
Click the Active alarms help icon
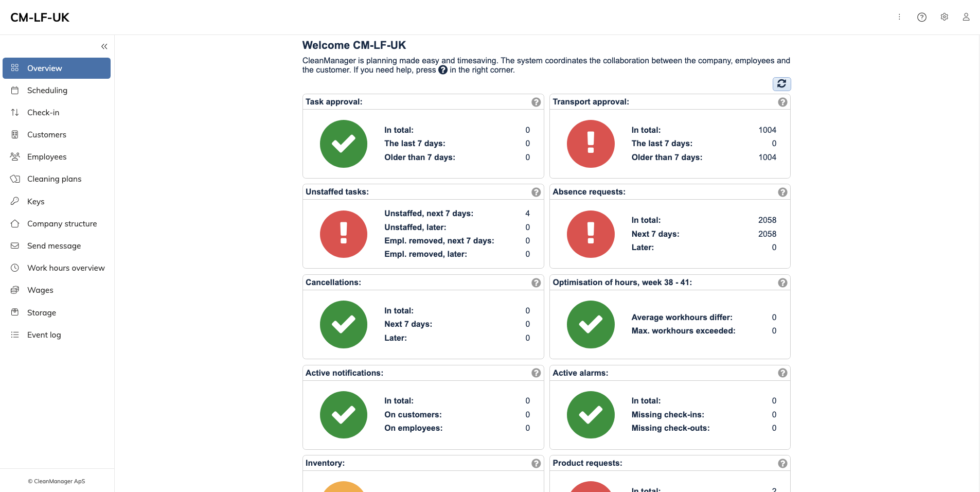pos(782,373)
